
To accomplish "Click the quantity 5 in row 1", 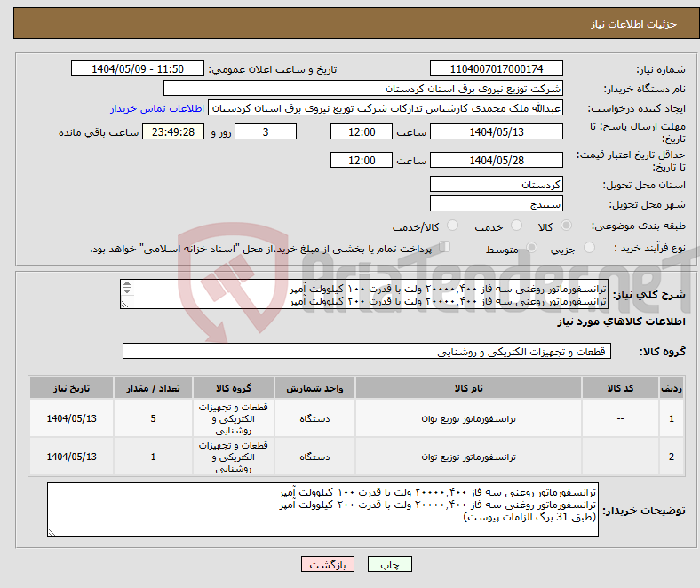I will (x=153, y=418).
